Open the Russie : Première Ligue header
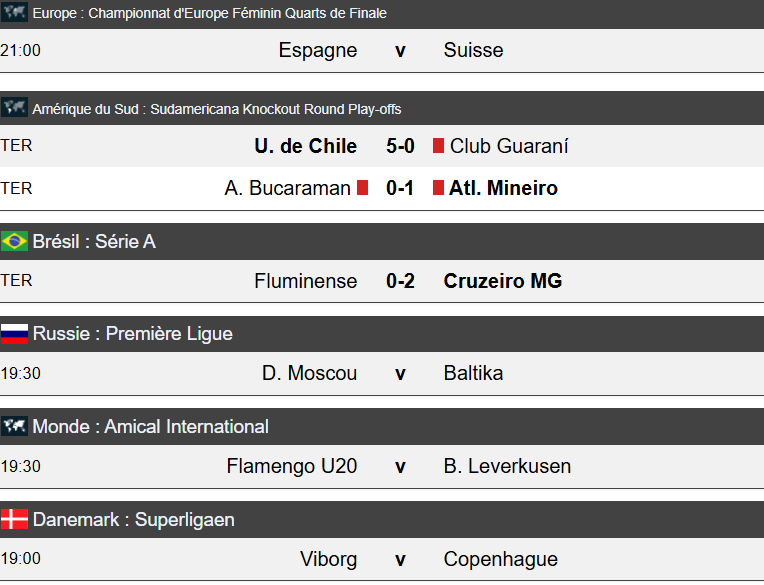 [x=132, y=334]
